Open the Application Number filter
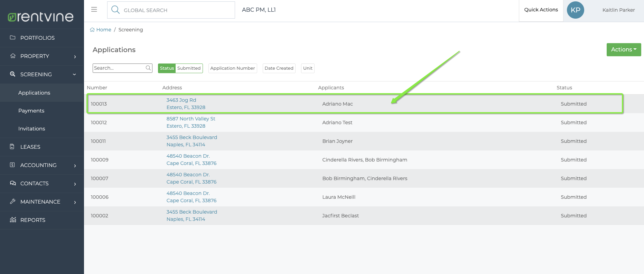The image size is (644, 274). point(233,68)
